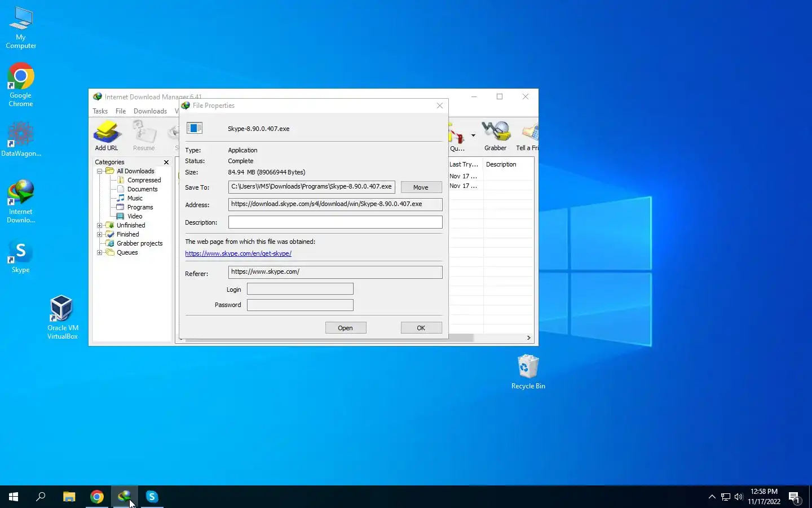Click the IDM horizontal scrollbar thumb

pos(329,338)
